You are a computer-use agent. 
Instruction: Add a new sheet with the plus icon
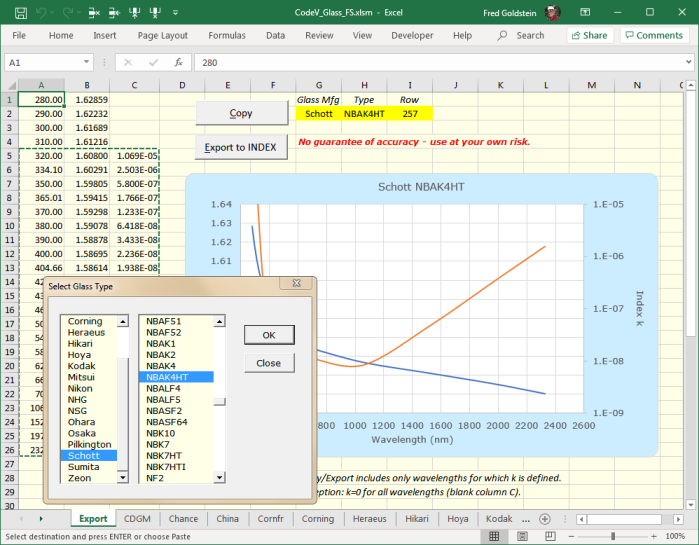click(545, 519)
